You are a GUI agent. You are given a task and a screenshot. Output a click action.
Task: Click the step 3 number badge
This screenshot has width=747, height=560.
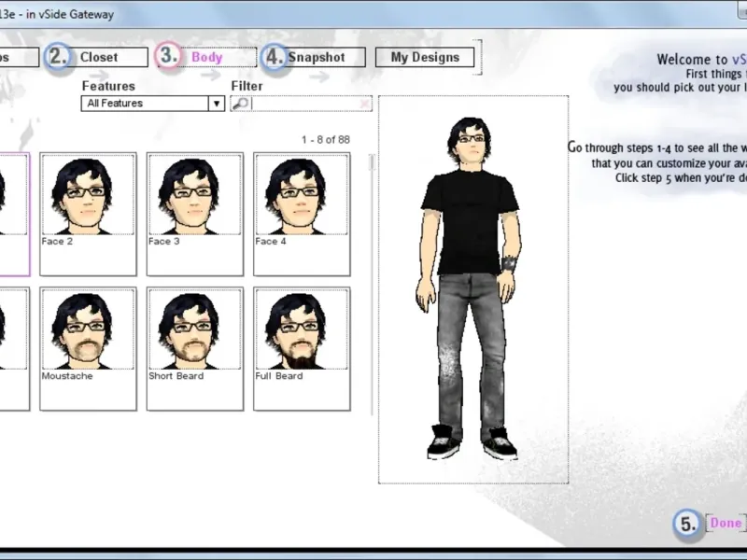pos(168,56)
